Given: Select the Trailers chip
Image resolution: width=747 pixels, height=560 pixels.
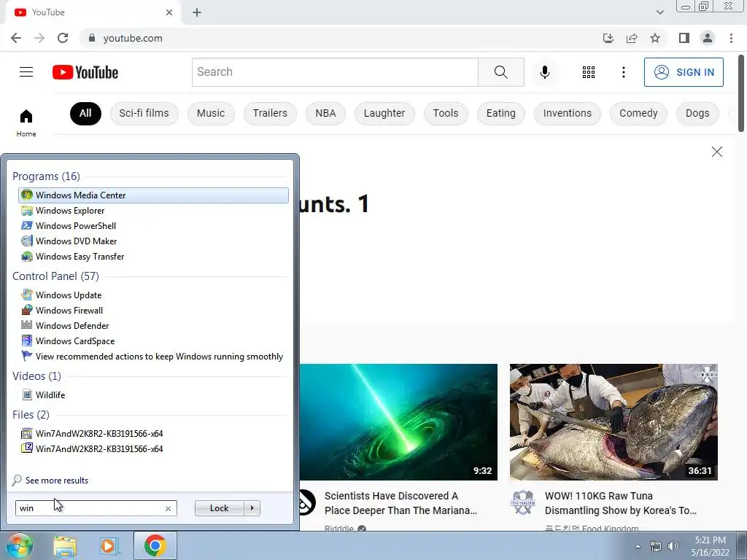Looking at the screenshot, I should point(270,113).
